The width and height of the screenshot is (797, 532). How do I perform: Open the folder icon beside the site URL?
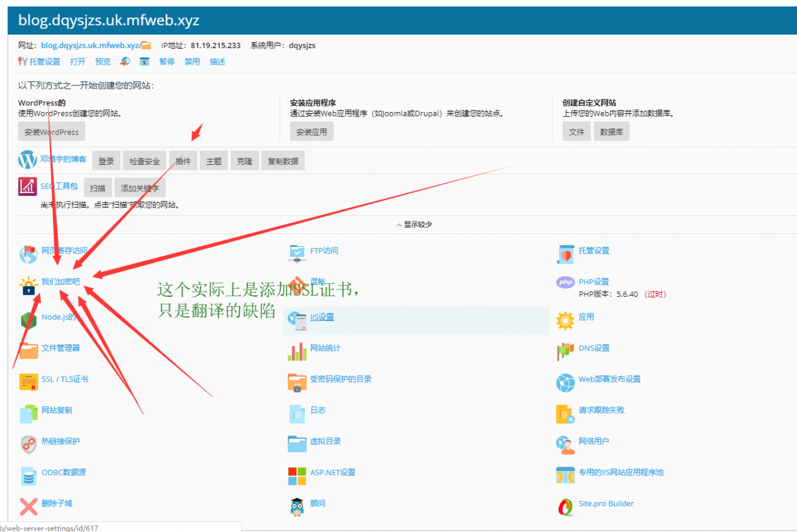click(146, 45)
